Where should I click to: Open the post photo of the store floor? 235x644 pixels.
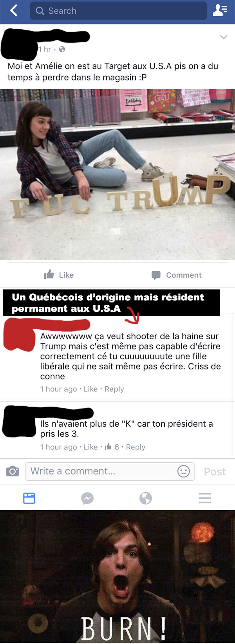coord(117,175)
